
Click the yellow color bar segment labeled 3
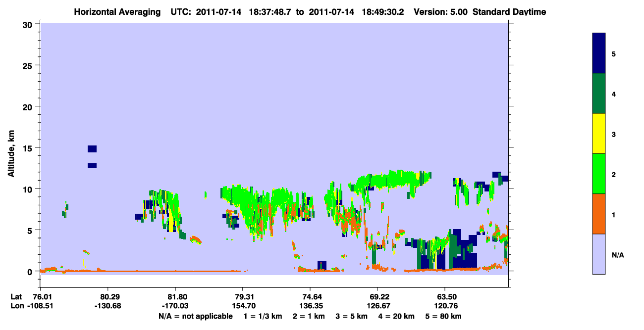[599, 134]
